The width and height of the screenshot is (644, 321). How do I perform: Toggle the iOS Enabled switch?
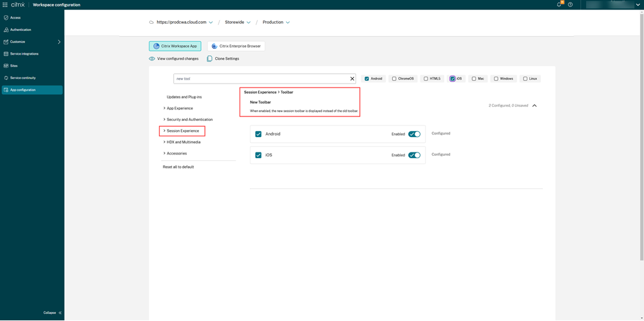[414, 155]
